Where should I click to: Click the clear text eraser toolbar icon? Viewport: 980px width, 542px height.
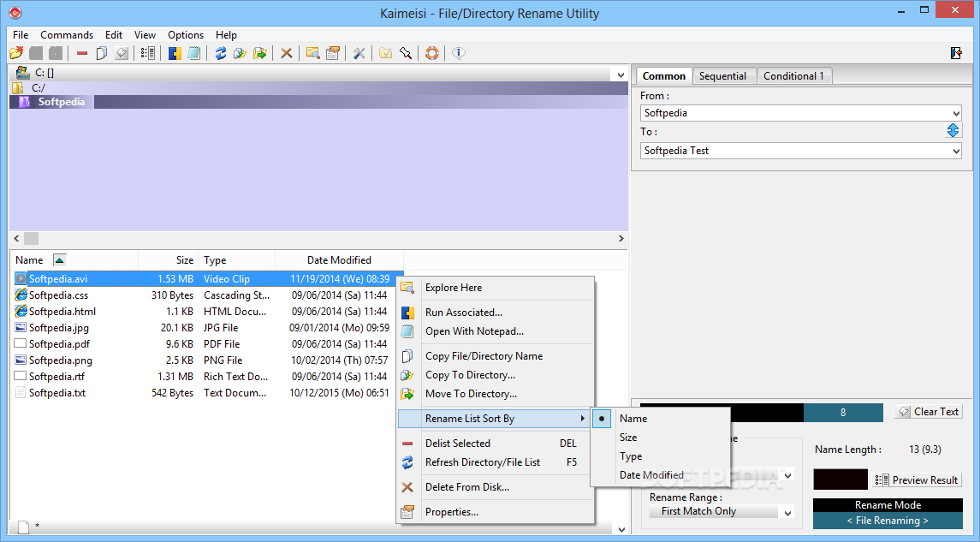coord(122,53)
